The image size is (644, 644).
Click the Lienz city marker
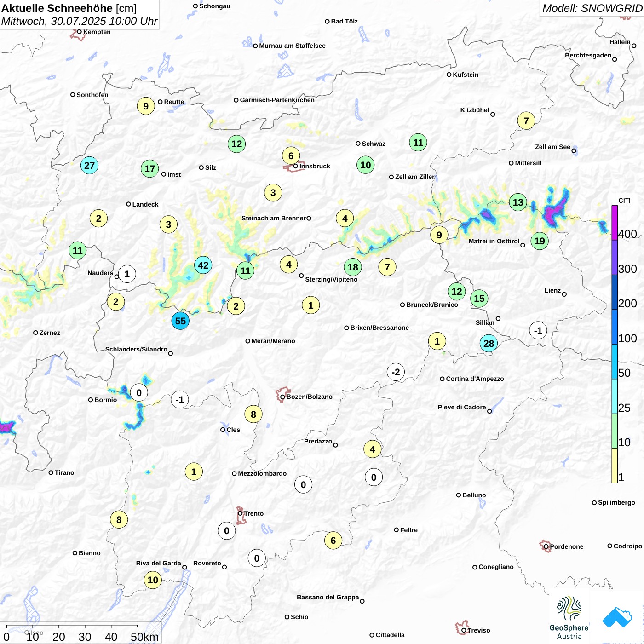tap(564, 294)
